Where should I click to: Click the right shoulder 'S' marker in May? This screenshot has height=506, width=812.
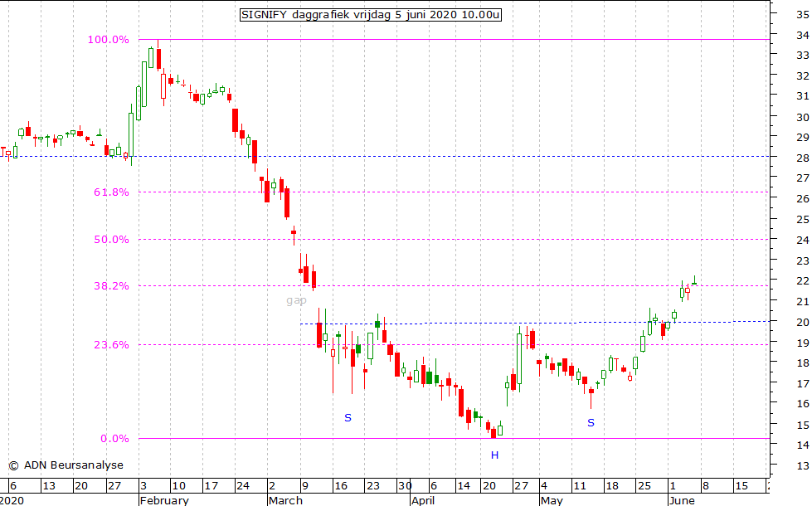pos(591,422)
